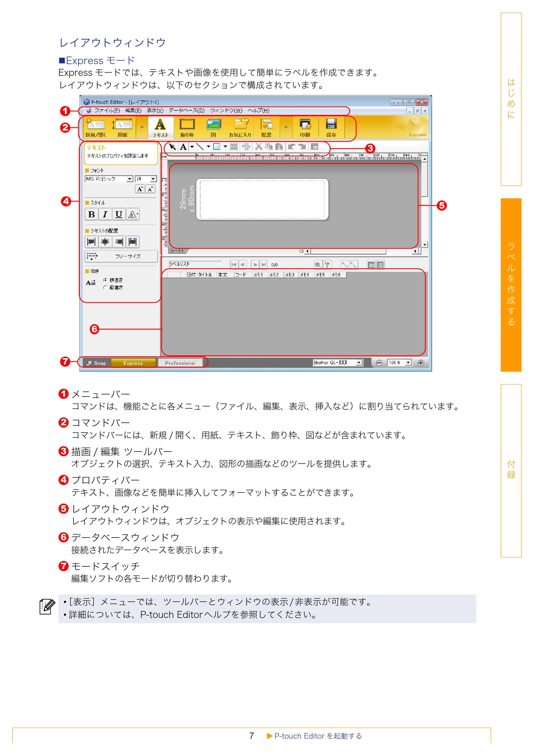Open the 編集(E) menu
534x756 pixels.
point(133,111)
